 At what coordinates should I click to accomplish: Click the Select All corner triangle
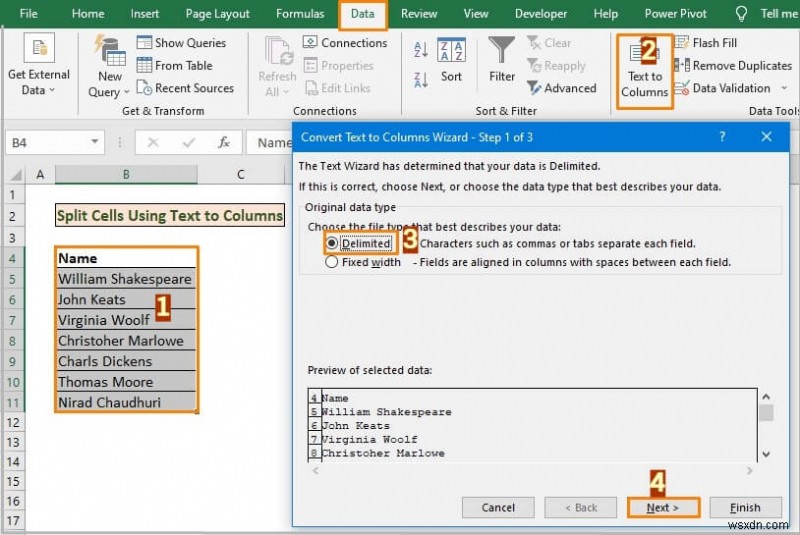point(16,175)
